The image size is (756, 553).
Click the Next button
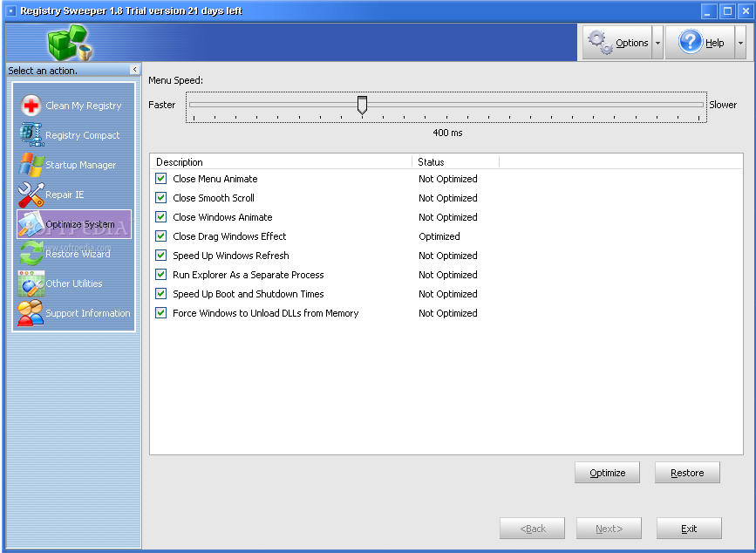pos(609,529)
